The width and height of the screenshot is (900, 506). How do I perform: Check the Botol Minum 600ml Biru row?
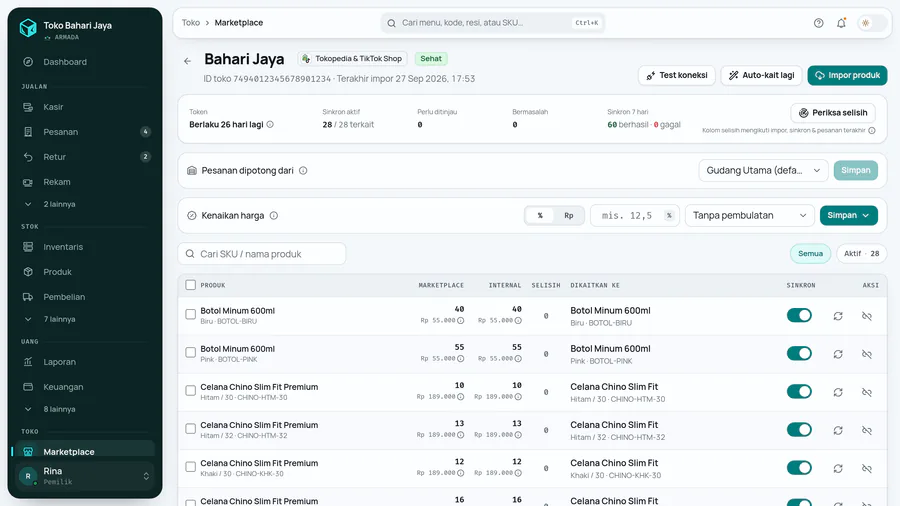191,314
